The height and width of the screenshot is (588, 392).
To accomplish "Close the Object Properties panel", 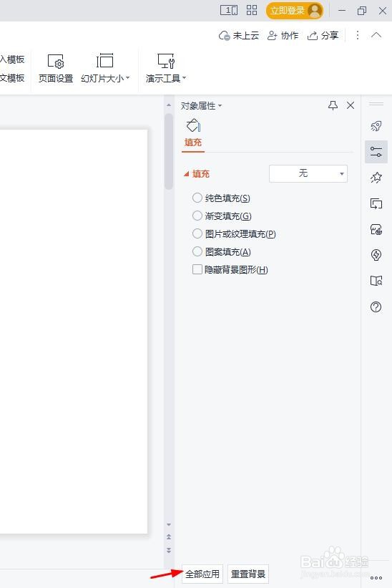I will [351, 105].
